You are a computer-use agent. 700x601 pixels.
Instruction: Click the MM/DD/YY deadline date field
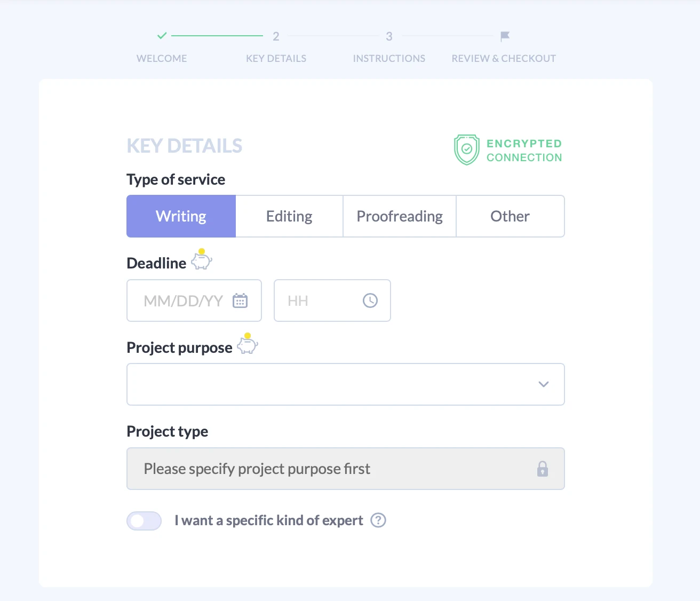click(x=183, y=301)
